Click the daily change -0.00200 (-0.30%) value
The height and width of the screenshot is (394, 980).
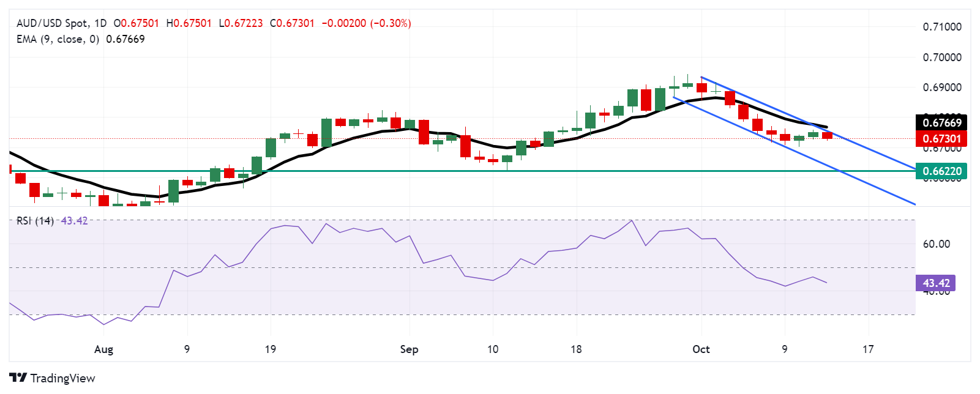pos(366,23)
